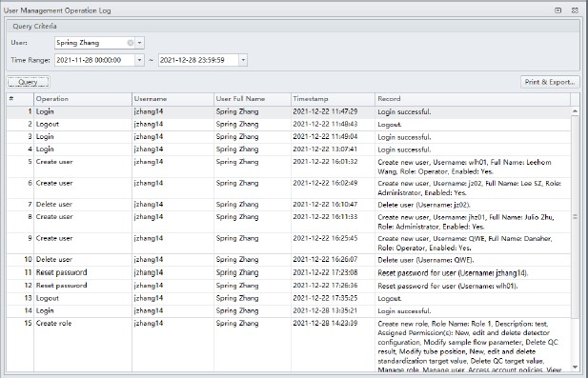The height and width of the screenshot is (378, 588).
Task: Click the Query button
Action: [x=29, y=82]
